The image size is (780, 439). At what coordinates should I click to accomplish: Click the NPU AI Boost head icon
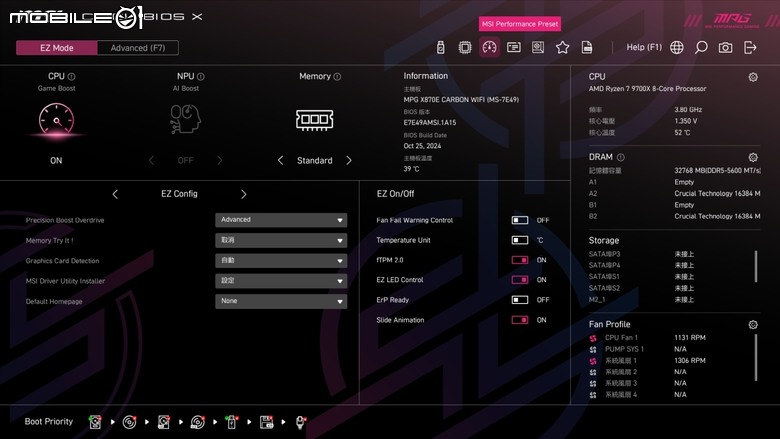coord(185,118)
